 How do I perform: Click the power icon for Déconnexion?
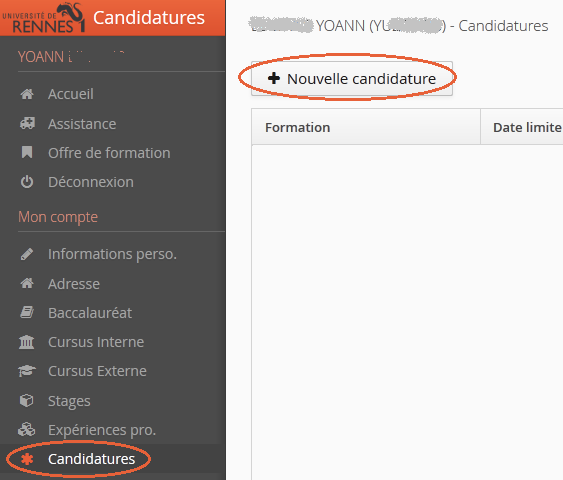coord(27,182)
